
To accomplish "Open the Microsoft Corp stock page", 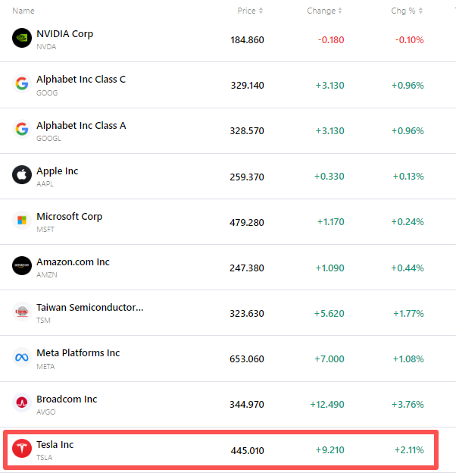I will [x=70, y=217].
